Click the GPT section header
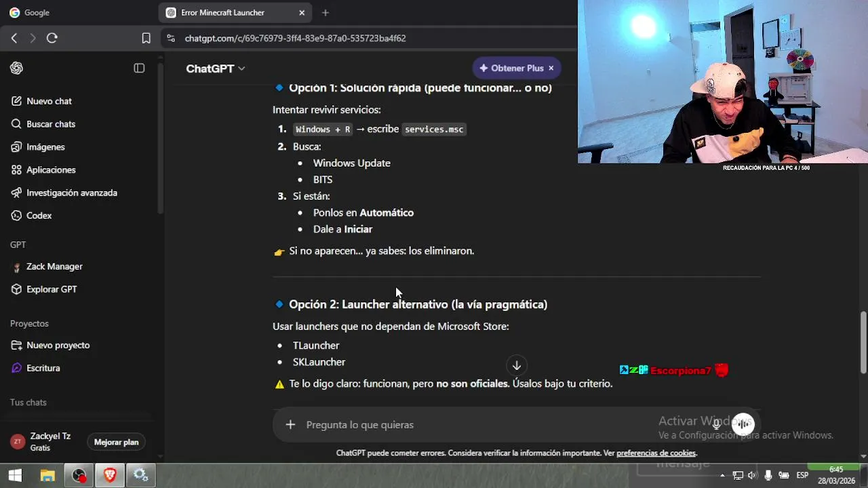 click(18, 245)
